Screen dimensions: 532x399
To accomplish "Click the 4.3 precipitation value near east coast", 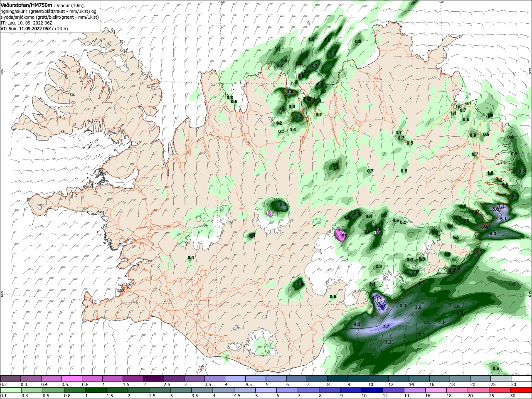I will [x=493, y=234].
